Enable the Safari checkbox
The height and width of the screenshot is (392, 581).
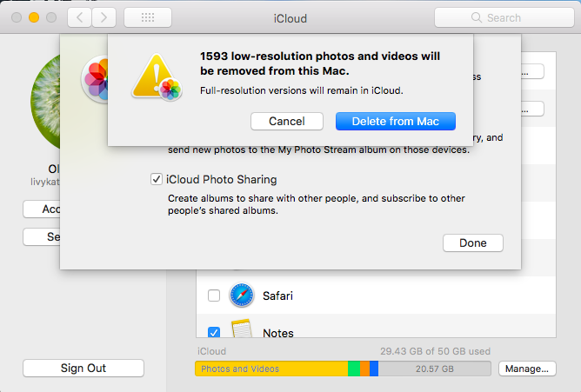click(x=214, y=296)
